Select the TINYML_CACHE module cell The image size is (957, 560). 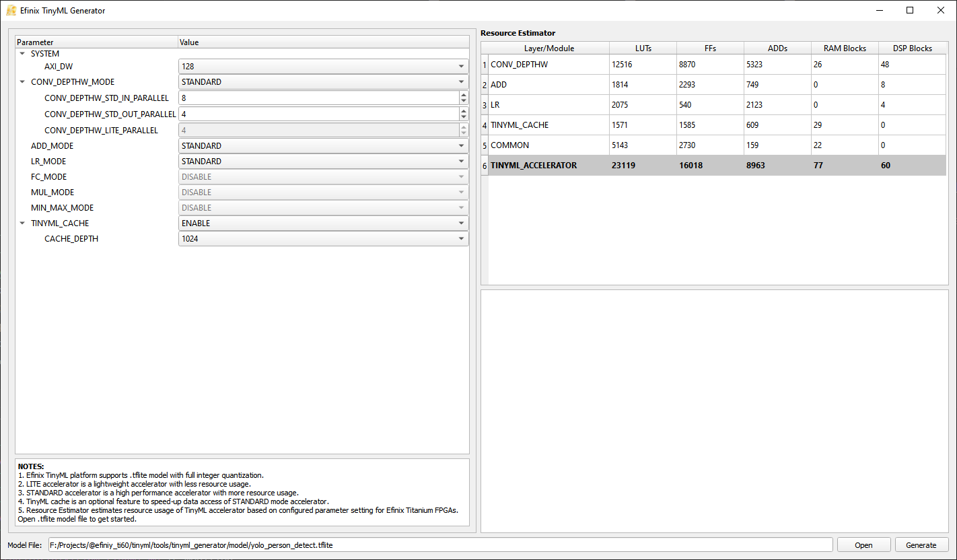(549, 125)
